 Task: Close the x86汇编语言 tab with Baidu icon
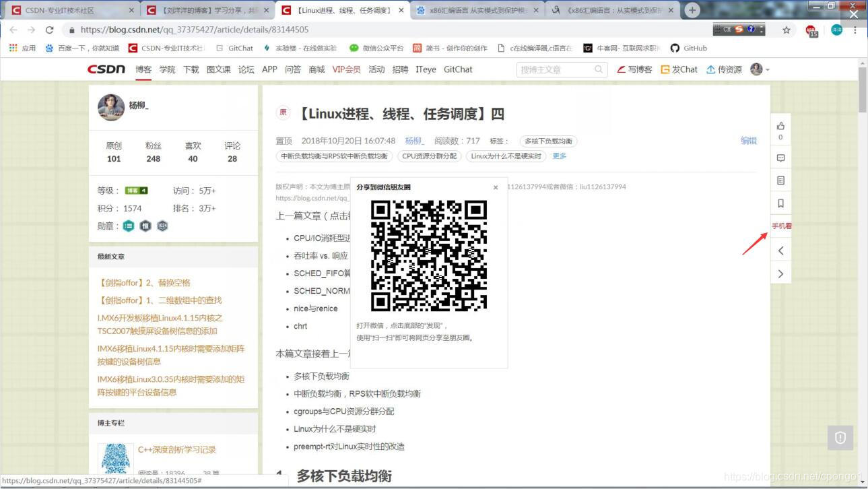click(537, 11)
